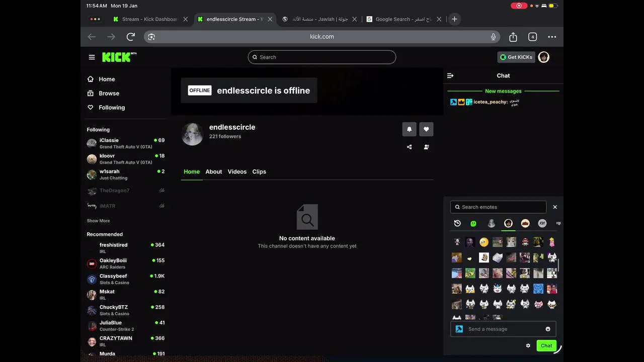Viewport: 644px width, 362px height.
Task: Open iClassie channel from Following
Action: click(x=125, y=143)
